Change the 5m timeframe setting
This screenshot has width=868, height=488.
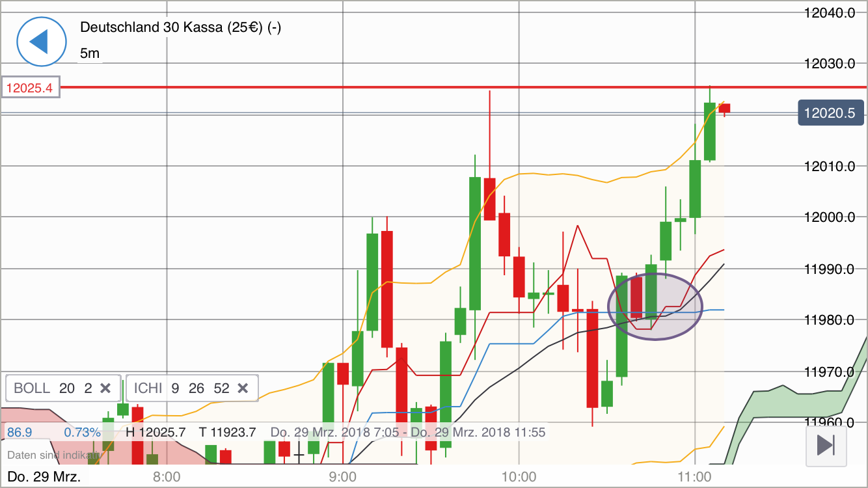(90, 53)
